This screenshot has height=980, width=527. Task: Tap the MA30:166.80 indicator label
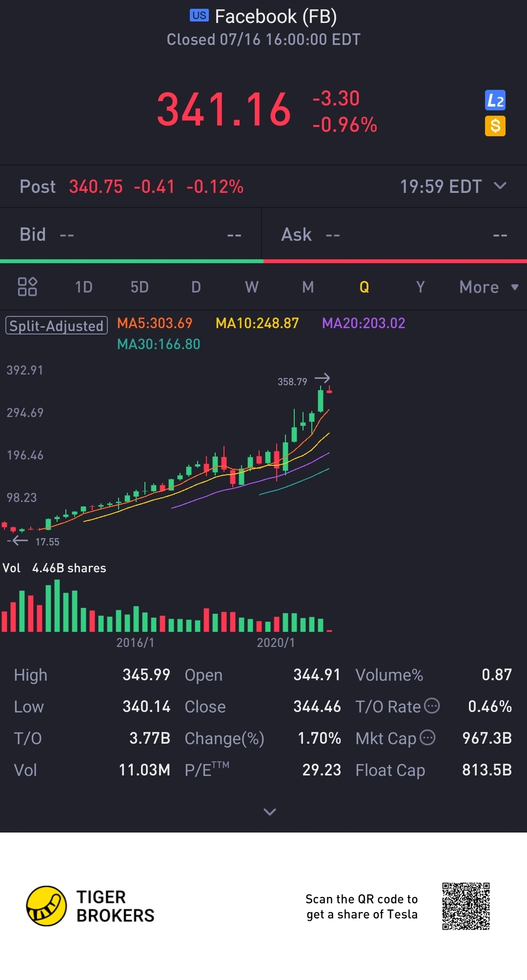[x=159, y=344]
